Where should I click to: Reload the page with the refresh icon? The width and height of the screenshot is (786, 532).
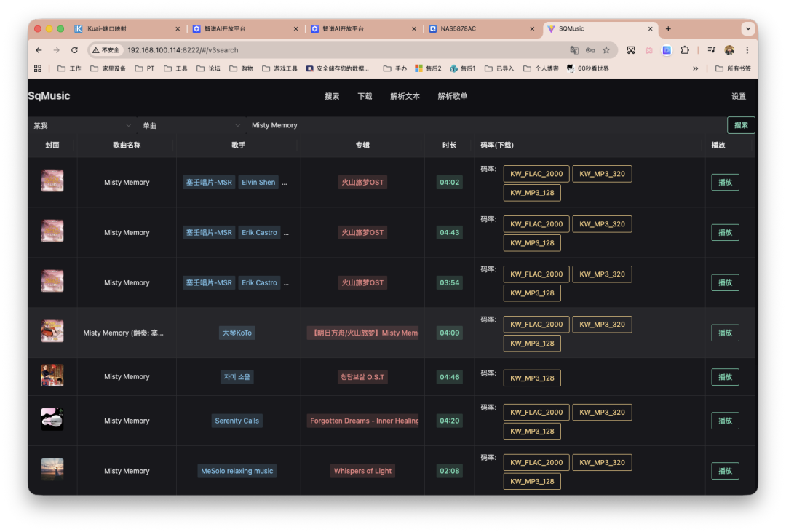(x=75, y=49)
